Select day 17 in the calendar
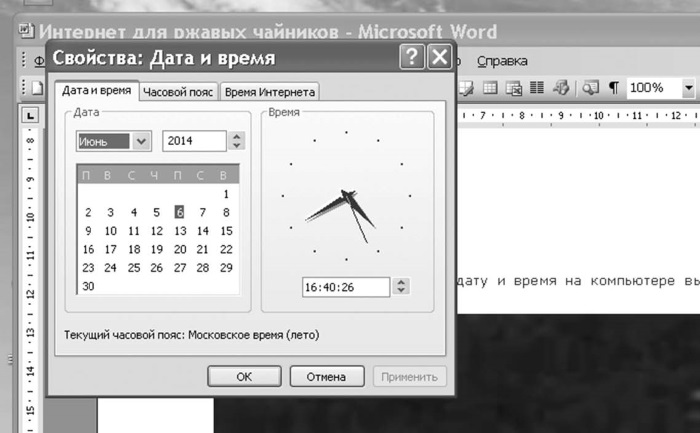The height and width of the screenshot is (433, 700). pos(111,249)
